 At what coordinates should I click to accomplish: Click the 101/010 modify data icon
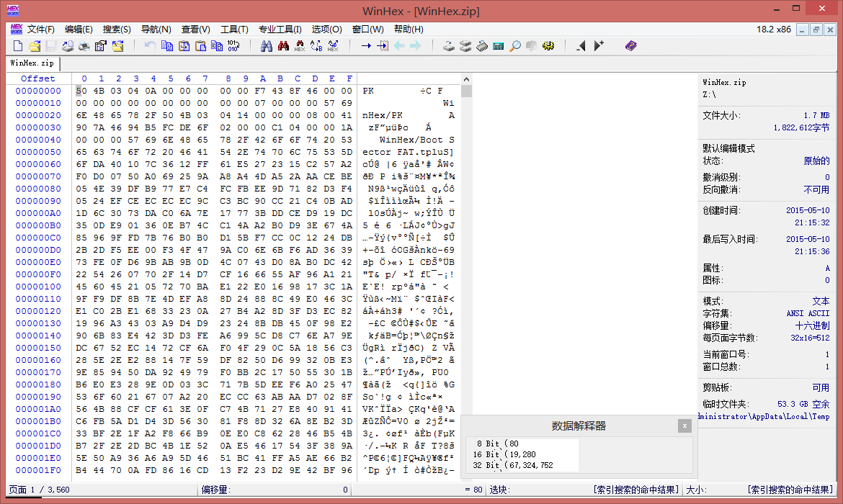(x=233, y=46)
